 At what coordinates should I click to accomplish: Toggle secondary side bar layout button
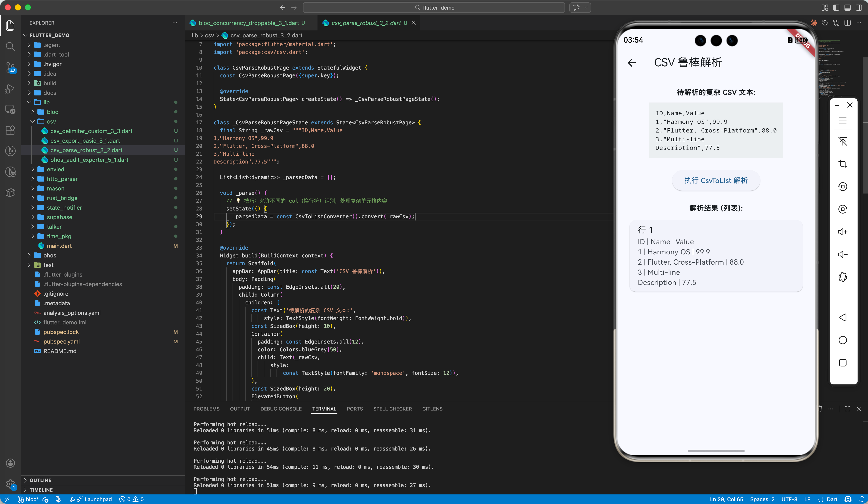pos(859,8)
